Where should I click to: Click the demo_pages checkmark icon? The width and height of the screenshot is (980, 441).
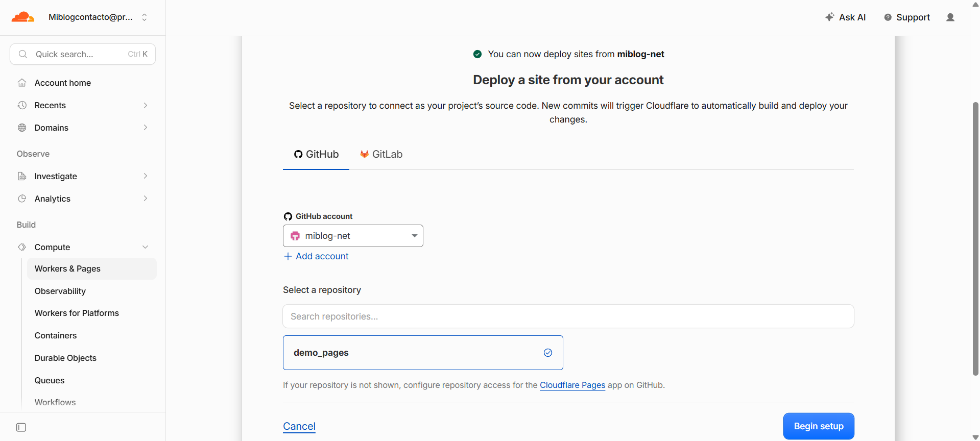(x=548, y=353)
